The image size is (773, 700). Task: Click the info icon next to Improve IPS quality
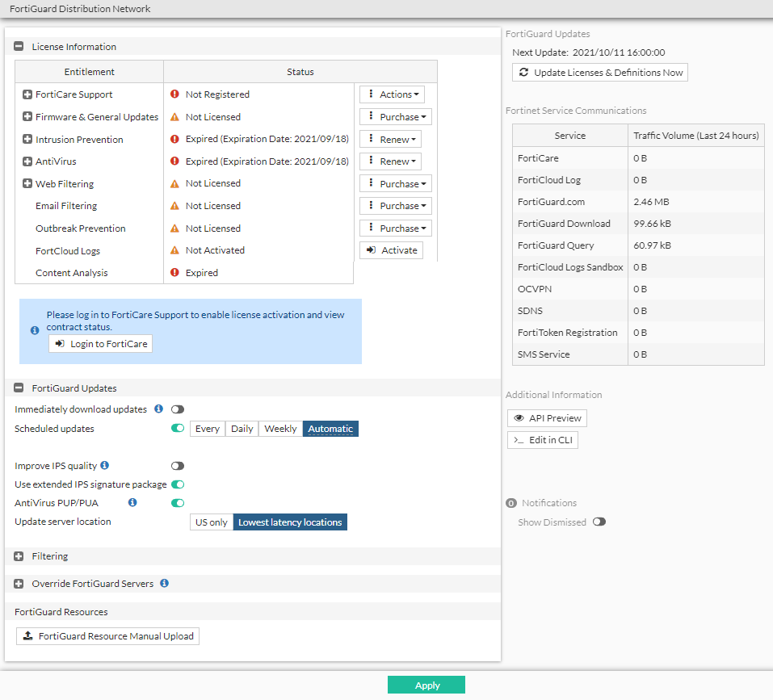[103, 466]
